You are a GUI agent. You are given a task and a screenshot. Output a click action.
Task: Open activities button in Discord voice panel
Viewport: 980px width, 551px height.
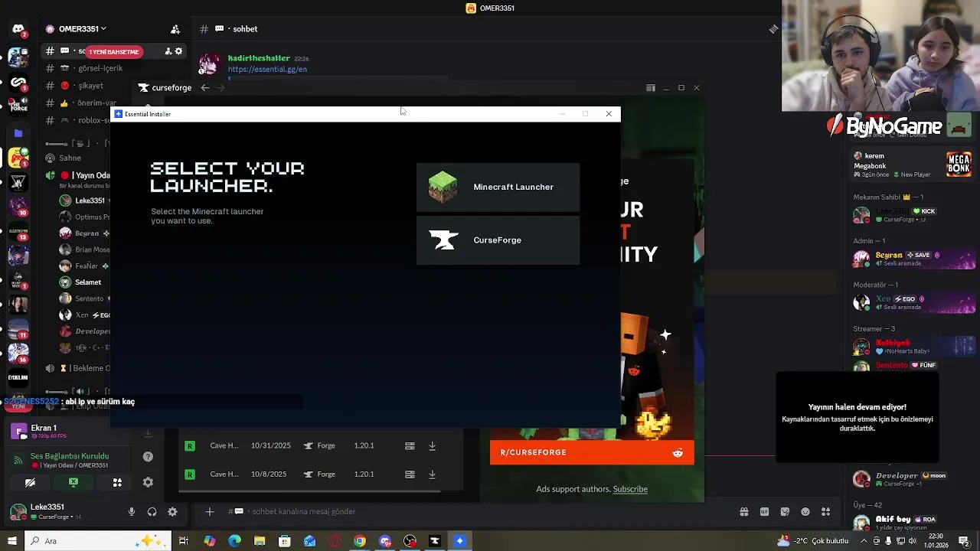click(x=117, y=483)
